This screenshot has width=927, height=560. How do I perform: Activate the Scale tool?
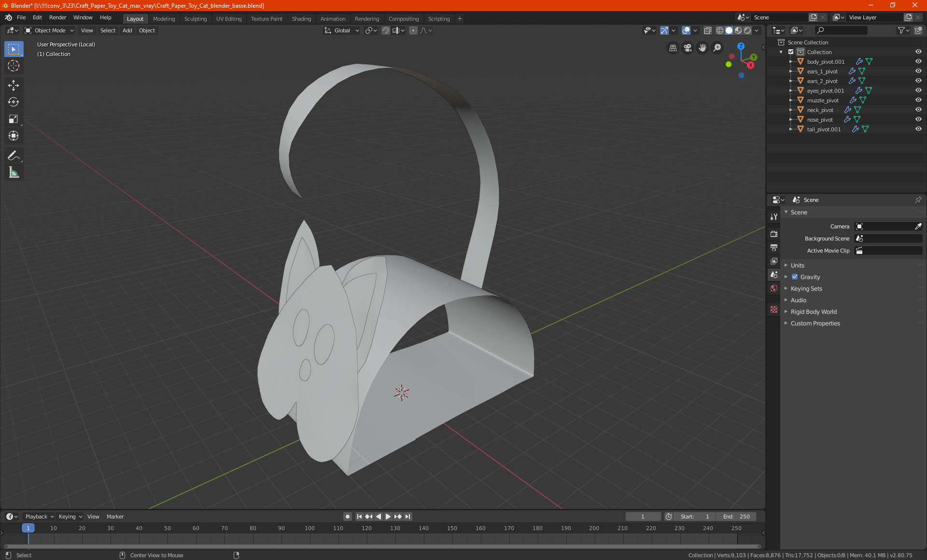14,119
